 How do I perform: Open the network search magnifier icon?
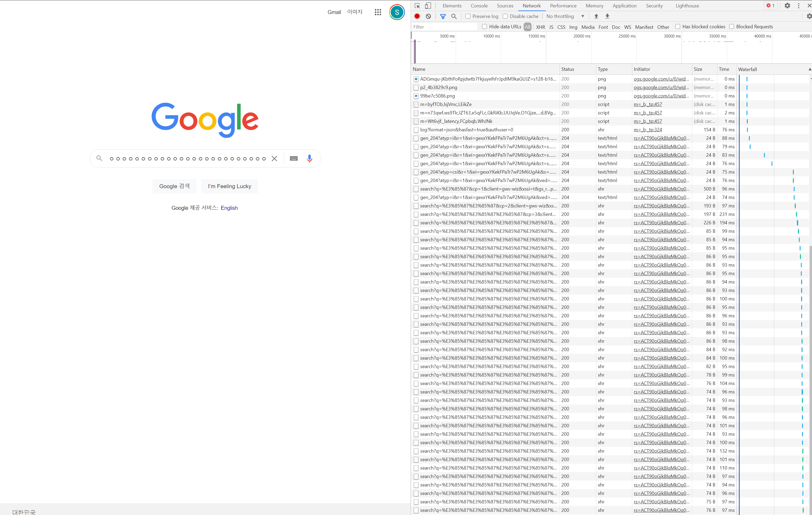coord(454,16)
